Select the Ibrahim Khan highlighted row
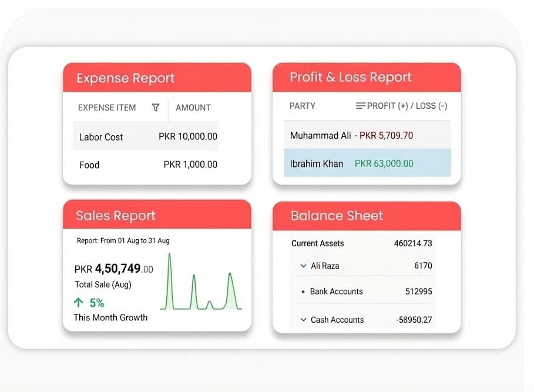 click(x=367, y=163)
